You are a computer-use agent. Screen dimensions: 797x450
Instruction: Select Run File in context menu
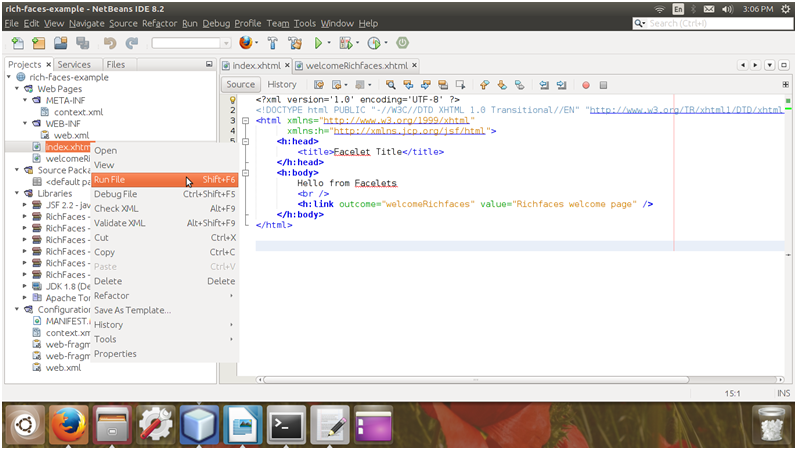pyautogui.click(x=165, y=179)
